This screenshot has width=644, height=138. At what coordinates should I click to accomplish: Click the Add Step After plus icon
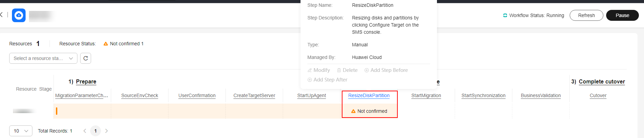pos(310,80)
